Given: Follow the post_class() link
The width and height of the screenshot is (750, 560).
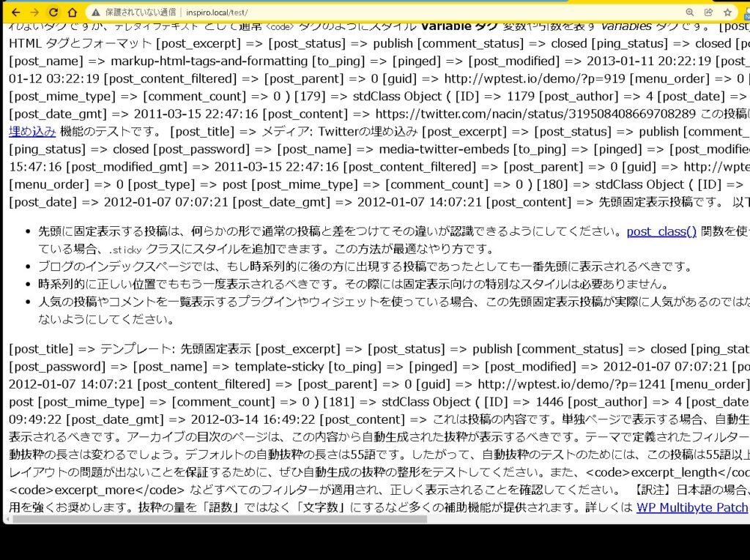Looking at the screenshot, I should [x=661, y=231].
